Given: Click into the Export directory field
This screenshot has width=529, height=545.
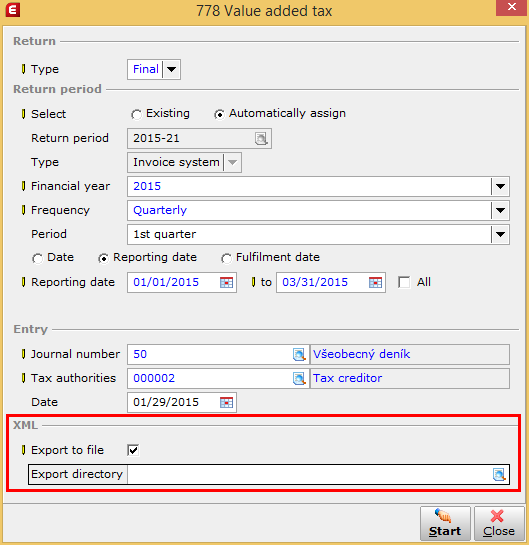Looking at the screenshot, I should [x=309, y=474].
